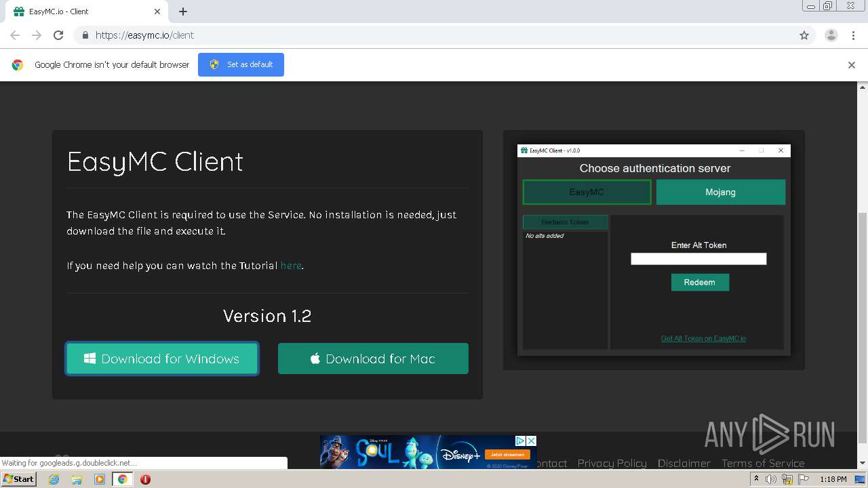Select the EasyMC.io - Client tab

86,12
